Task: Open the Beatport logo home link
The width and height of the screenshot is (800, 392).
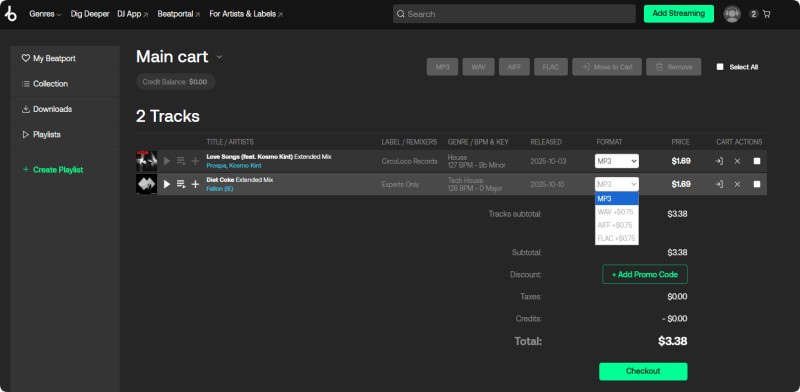Action: pos(11,14)
